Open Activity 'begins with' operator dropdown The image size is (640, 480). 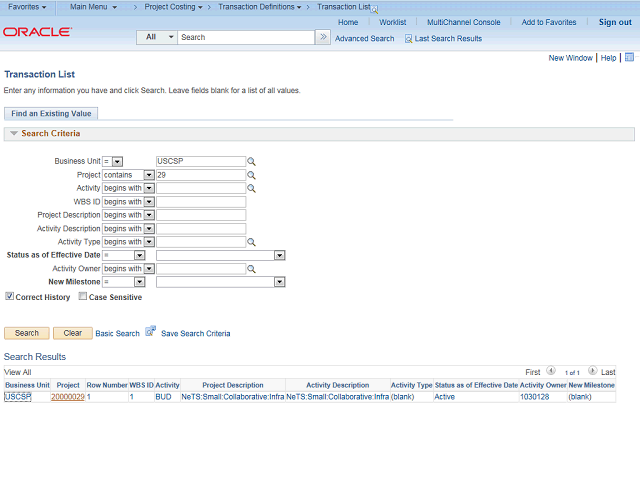point(149,188)
